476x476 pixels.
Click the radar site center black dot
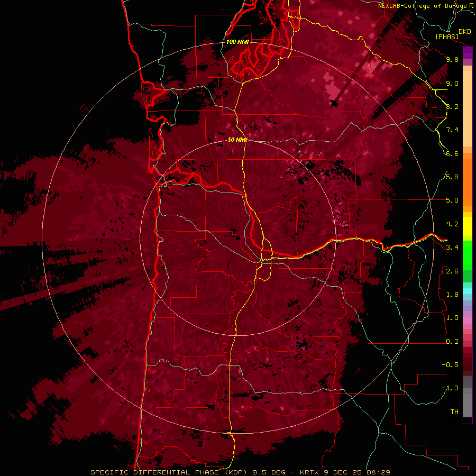[234, 232]
